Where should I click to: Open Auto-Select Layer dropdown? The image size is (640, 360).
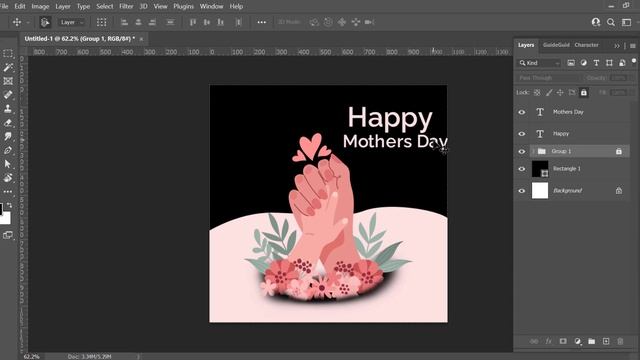(x=71, y=22)
